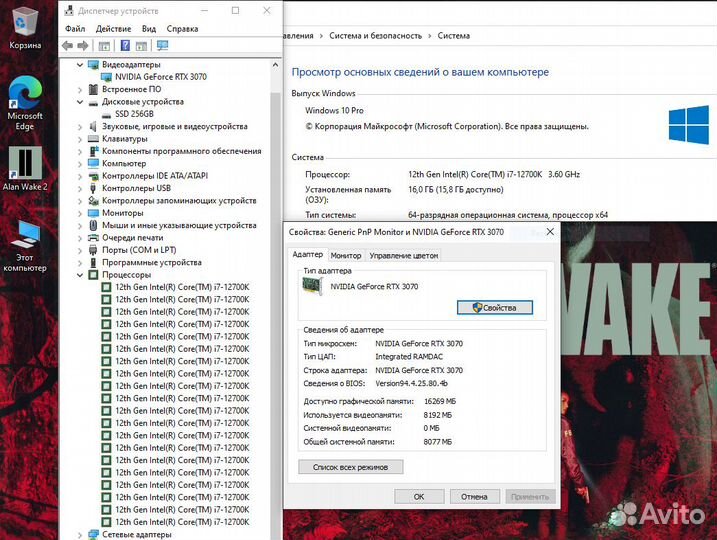Go to Система и безопасность breadcrumb
Image resolution: width=717 pixels, height=540 pixels.
tap(375, 36)
